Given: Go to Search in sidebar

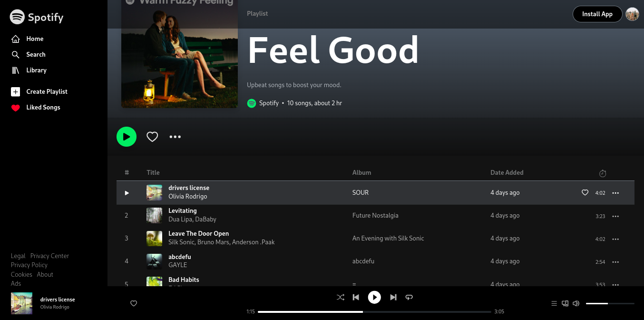Looking at the screenshot, I should (x=36, y=55).
